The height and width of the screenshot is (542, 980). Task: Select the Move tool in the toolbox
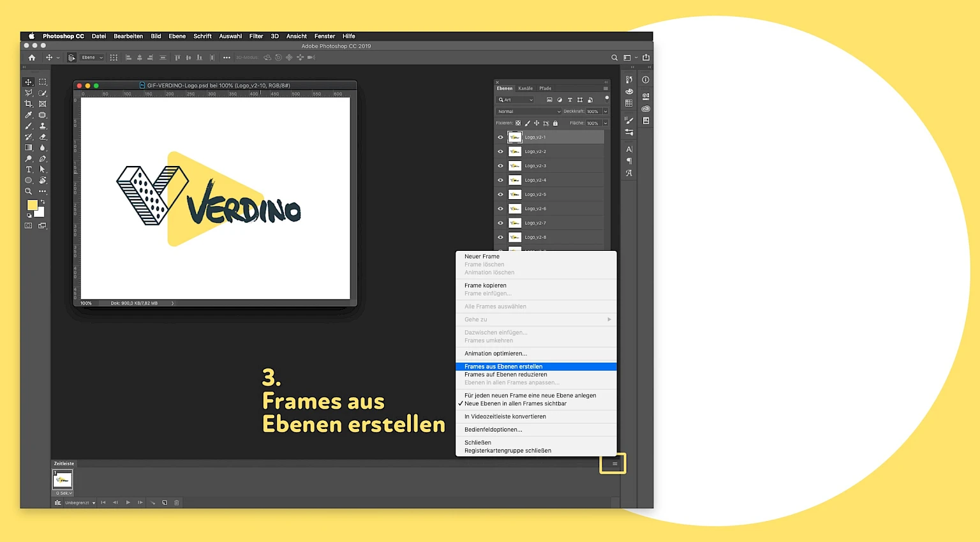(29, 82)
